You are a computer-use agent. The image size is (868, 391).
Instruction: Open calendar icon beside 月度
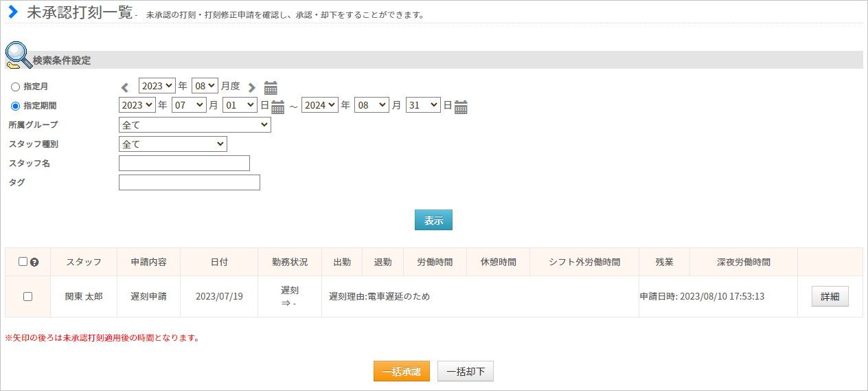click(x=271, y=87)
